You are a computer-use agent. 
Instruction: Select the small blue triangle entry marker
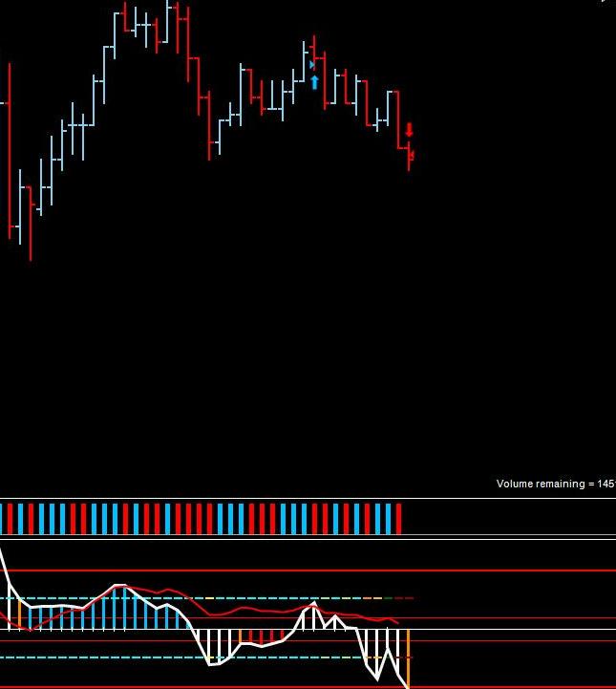[x=311, y=65]
